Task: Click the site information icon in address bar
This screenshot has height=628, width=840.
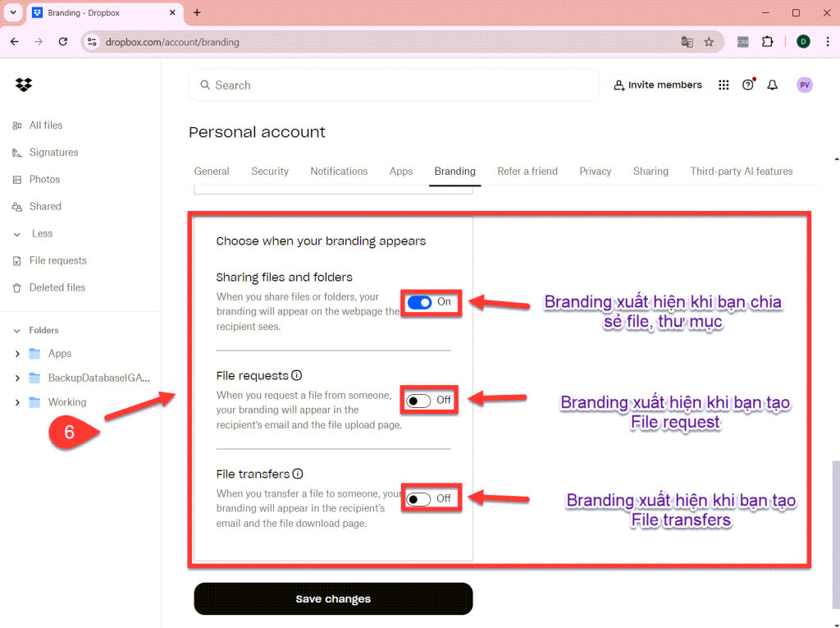Action: [x=92, y=42]
